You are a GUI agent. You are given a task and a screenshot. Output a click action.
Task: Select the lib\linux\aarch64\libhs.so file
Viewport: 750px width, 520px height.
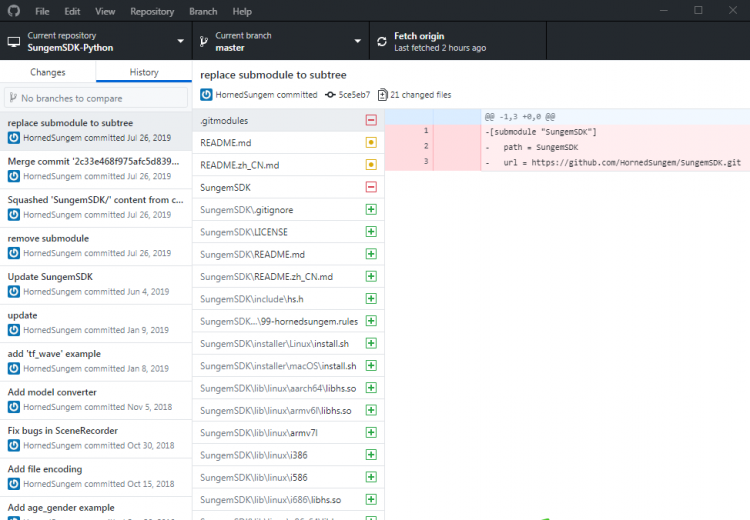click(288, 388)
